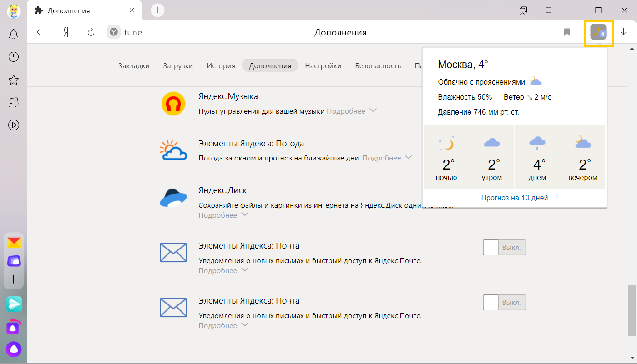Image resolution: width=637 pixels, height=364 pixels.
Task: Open the stacked-pages icon in the sidebar
Action: pyautogui.click(x=14, y=102)
